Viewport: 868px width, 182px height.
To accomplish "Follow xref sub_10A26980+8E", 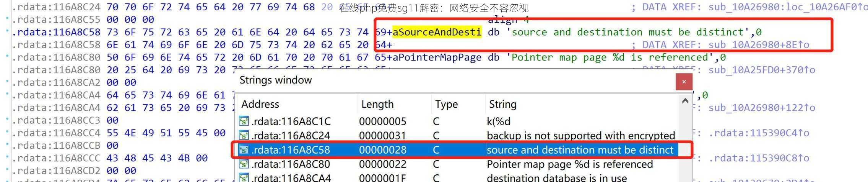I will (759, 45).
